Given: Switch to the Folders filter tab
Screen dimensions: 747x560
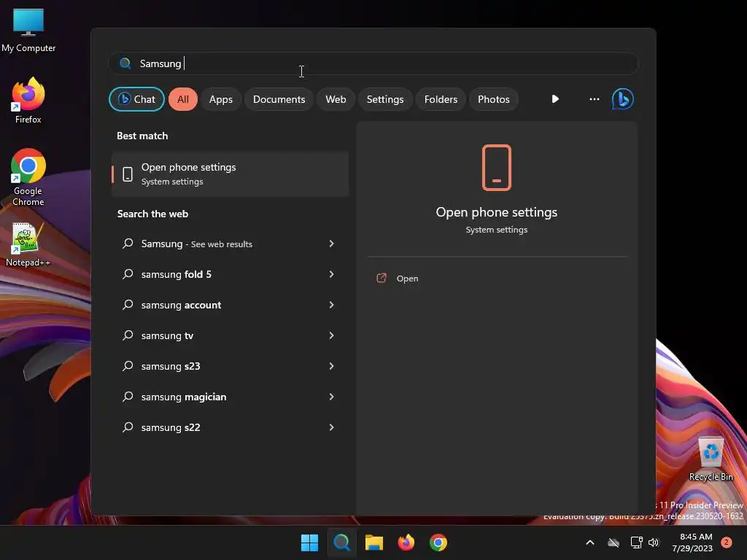Looking at the screenshot, I should [x=441, y=99].
